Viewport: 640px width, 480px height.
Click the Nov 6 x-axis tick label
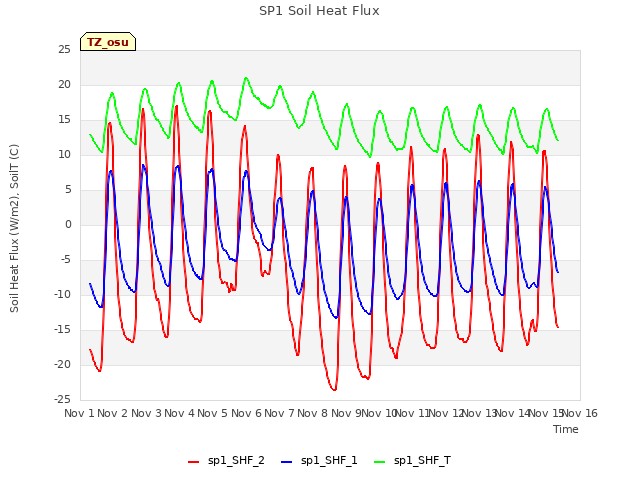tap(246, 413)
